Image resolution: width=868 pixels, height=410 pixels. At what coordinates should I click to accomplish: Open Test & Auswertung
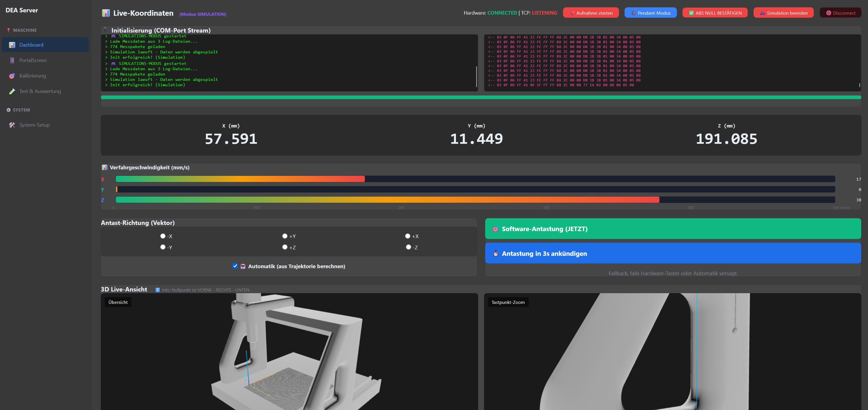pos(45,91)
